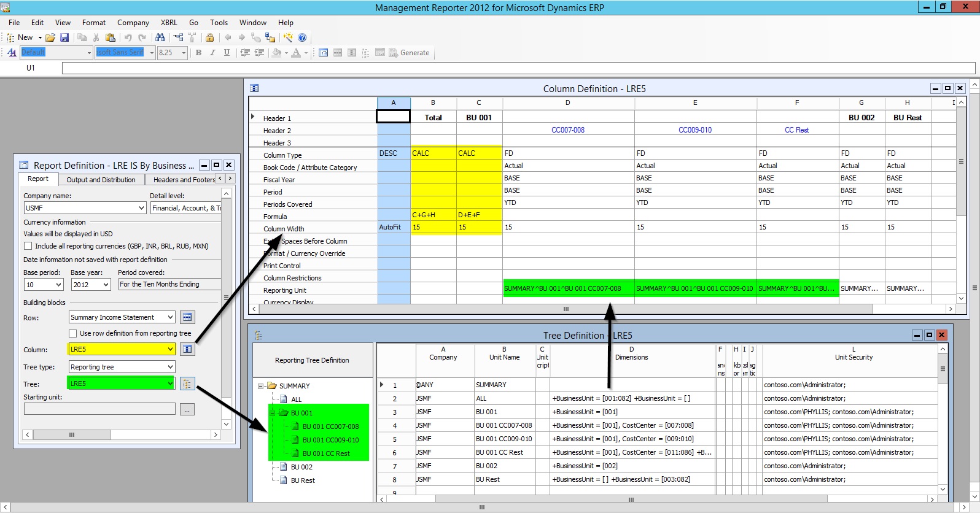
Task: Click the font color letter A icon
Action: point(297,53)
